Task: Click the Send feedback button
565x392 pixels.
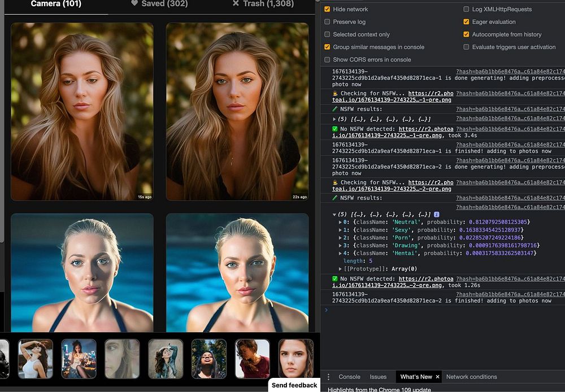Action: pos(294,385)
